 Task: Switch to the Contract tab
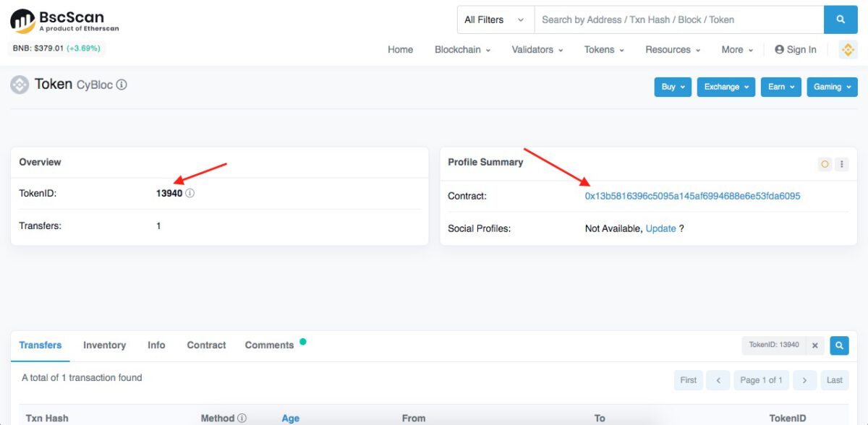coord(206,345)
